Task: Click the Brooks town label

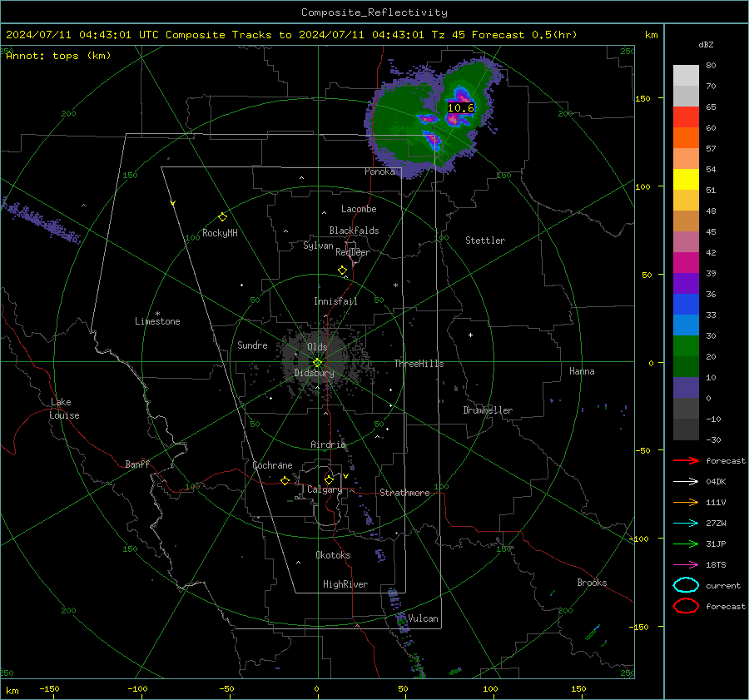Action: pyautogui.click(x=592, y=583)
